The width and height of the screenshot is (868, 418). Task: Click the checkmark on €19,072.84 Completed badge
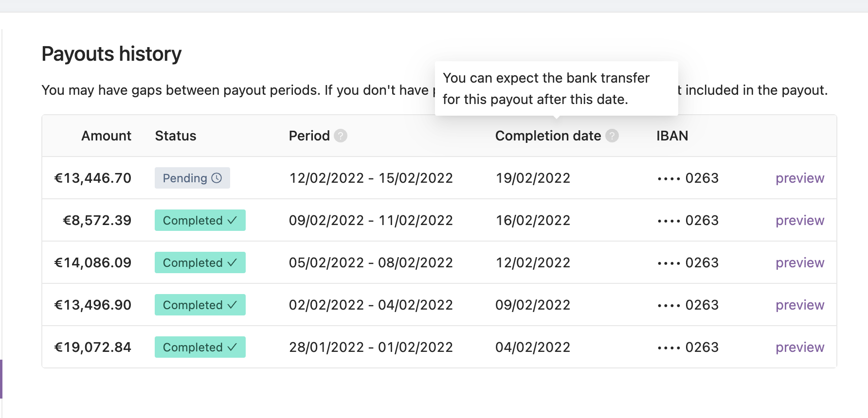click(232, 347)
